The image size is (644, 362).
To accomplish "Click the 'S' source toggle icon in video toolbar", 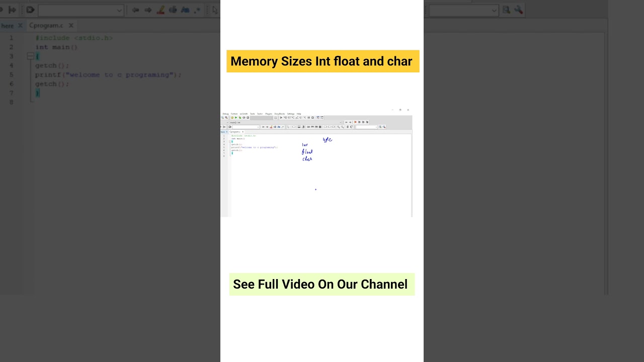I will click(347, 127).
